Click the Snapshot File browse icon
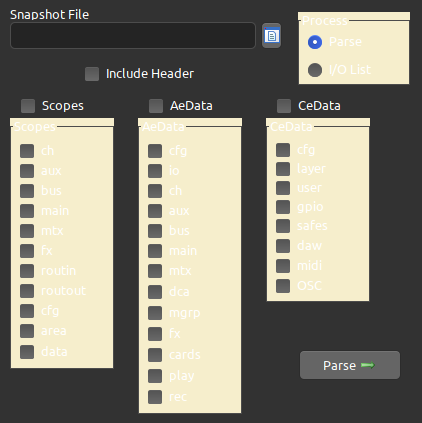Image resolution: width=422 pixels, height=423 pixels. point(271,36)
